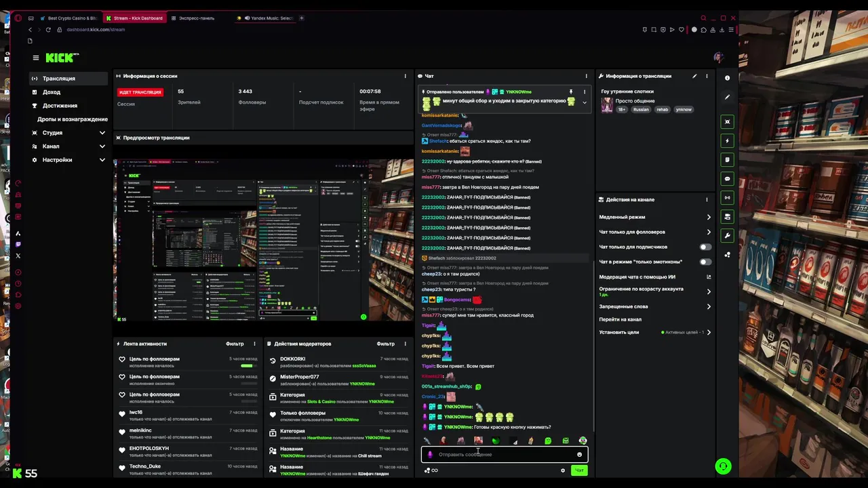Open Activity feed three-dot menu
Viewport: 868px width, 488px height.
pyautogui.click(x=254, y=344)
